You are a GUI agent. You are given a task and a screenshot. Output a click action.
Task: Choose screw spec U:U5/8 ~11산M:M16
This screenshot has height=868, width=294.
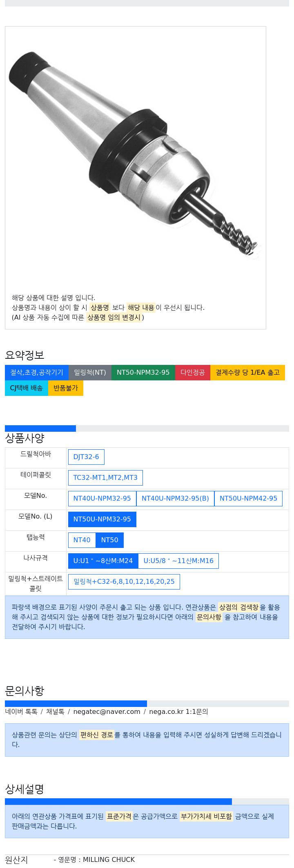178,561
